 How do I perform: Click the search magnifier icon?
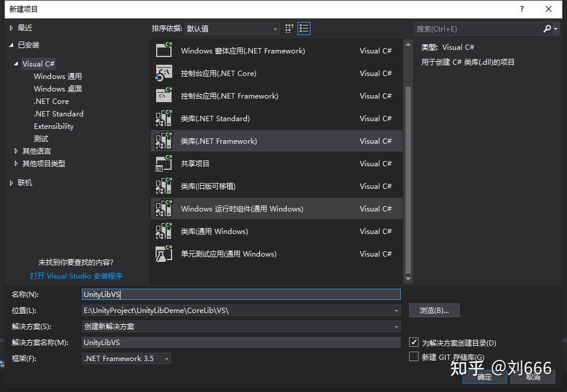click(547, 29)
